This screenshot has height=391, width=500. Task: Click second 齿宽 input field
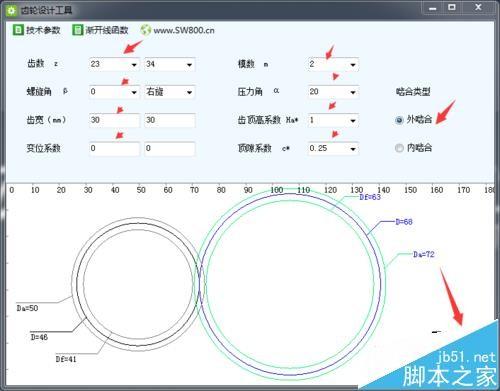pos(170,120)
